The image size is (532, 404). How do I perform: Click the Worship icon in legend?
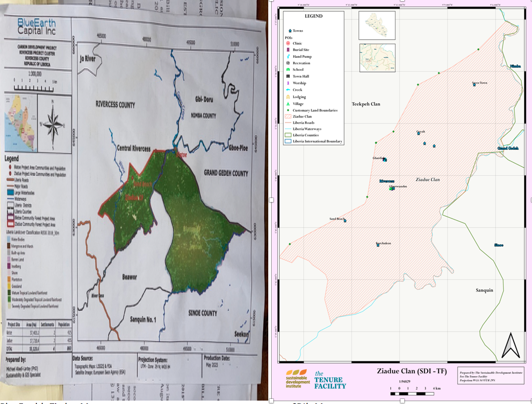click(288, 83)
